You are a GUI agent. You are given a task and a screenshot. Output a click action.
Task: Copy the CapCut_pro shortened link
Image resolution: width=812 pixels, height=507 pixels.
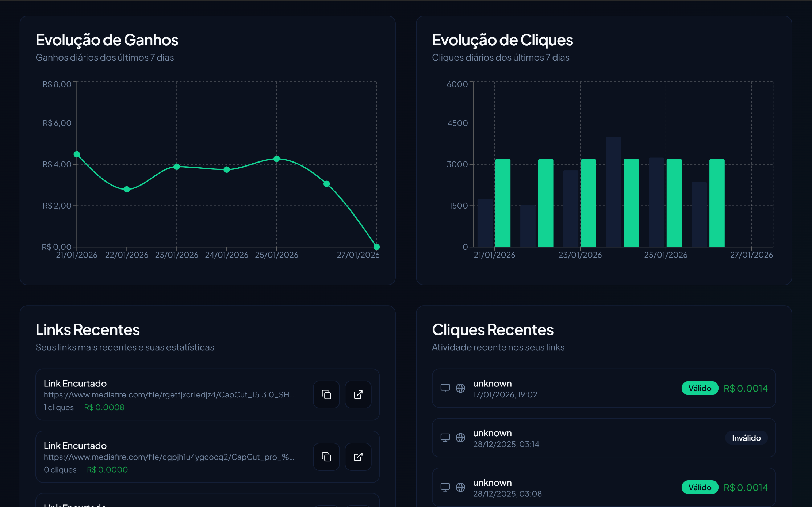tap(326, 457)
